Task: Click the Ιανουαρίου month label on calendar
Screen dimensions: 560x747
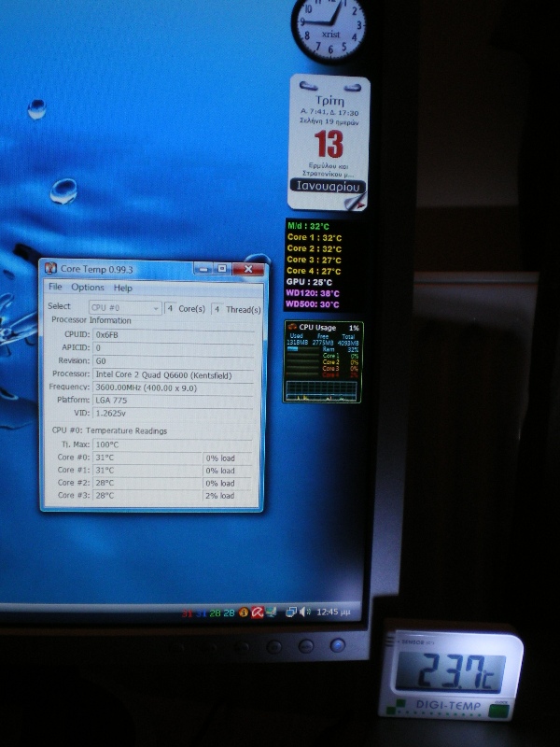Action: (329, 186)
